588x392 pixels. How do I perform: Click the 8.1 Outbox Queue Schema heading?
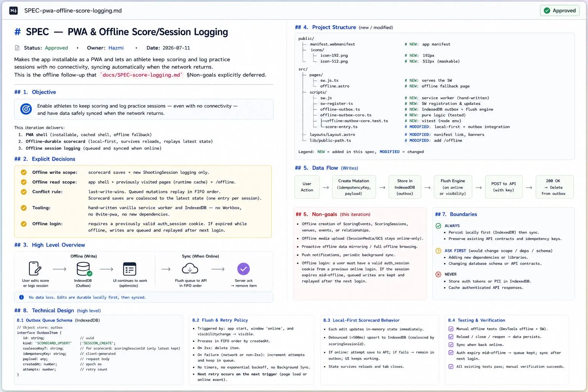click(x=44, y=320)
